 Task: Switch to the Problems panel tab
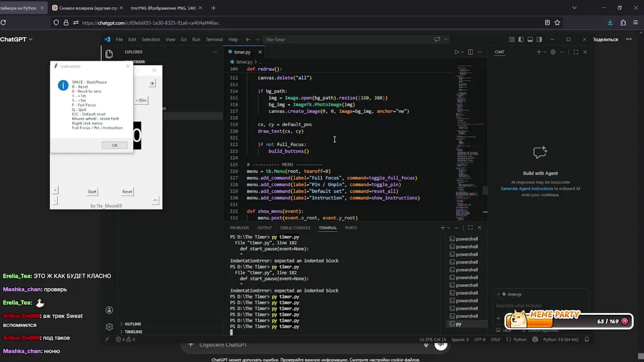239,228
